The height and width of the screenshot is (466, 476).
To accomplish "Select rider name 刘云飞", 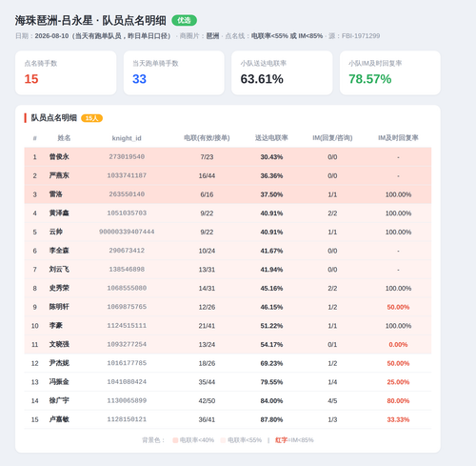I will click(59, 269).
